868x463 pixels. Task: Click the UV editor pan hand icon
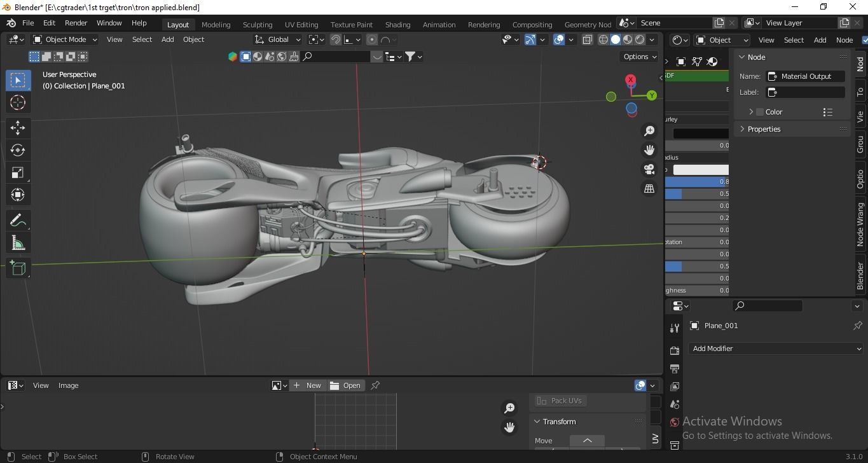(x=509, y=427)
